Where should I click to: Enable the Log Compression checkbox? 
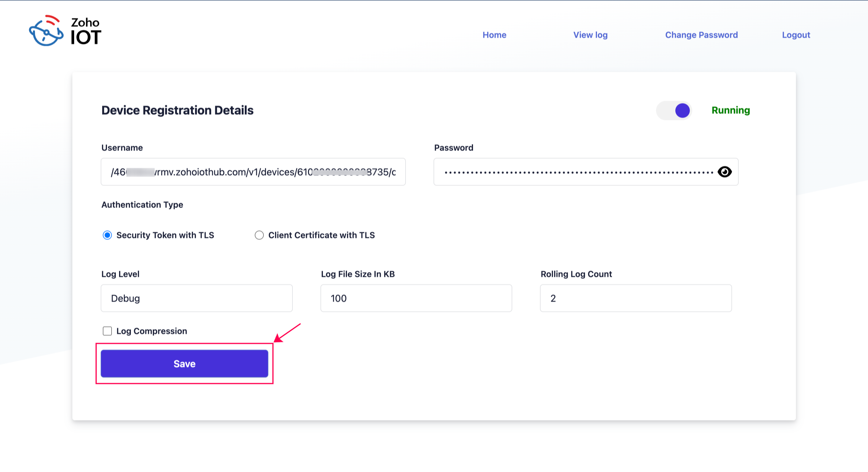107,331
